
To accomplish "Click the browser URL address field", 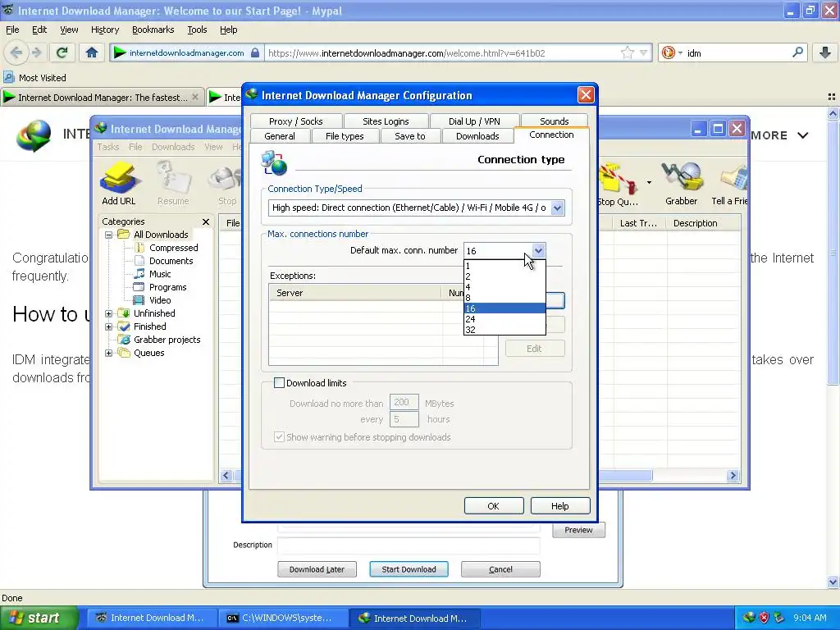I will click(x=442, y=52).
